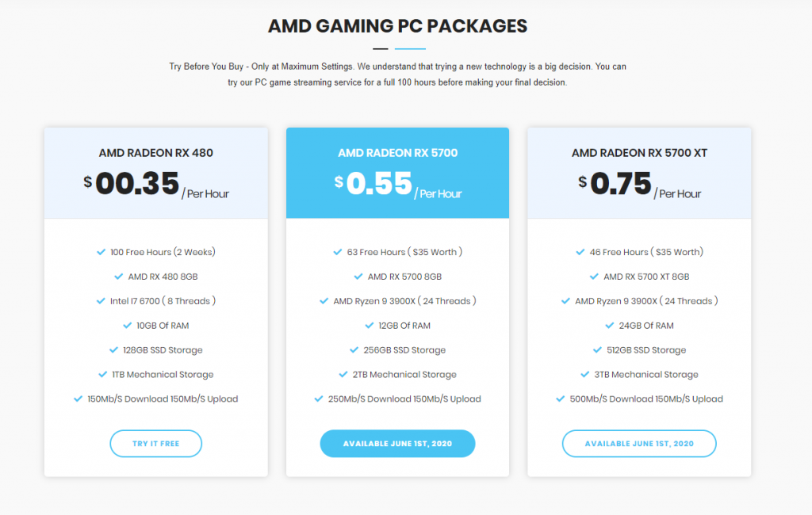Select the highlighted AMD RADEON RX 5700 header
This screenshot has width=812, height=515.
tap(398, 153)
